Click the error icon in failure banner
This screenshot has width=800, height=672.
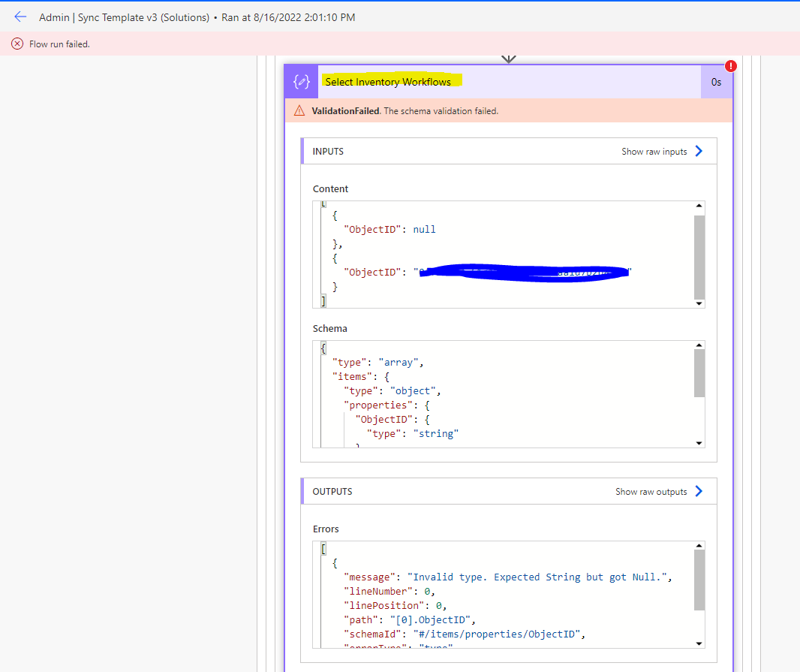click(x=17, y=44)
